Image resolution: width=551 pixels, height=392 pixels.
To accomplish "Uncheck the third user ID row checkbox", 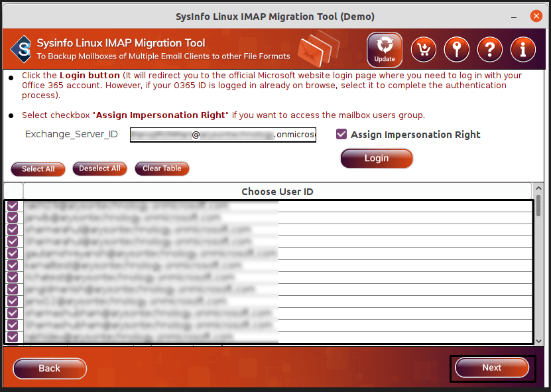I will (x=13, y=229).
